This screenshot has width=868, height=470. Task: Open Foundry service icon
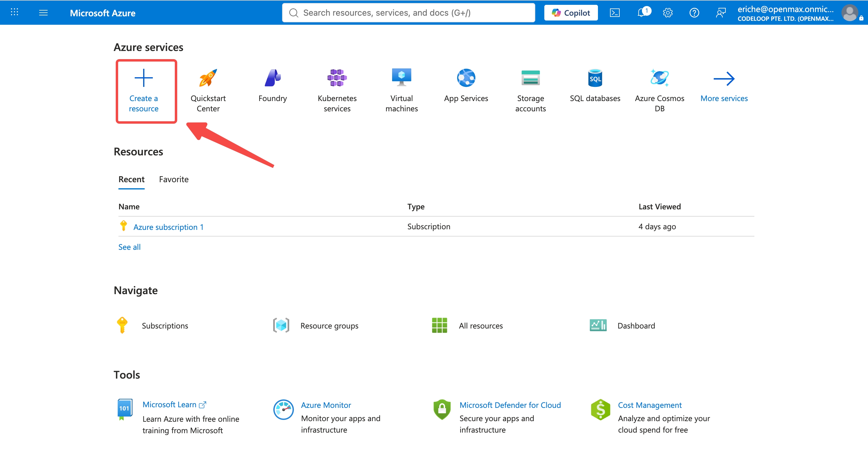272,78
